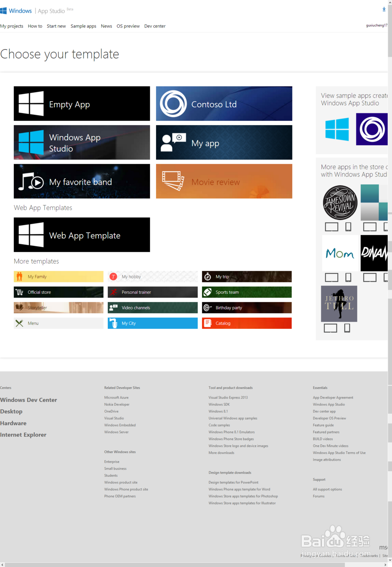Screen dimensions: 392x567
Task: Click the Video channels icon
Action: pos(113,308)
